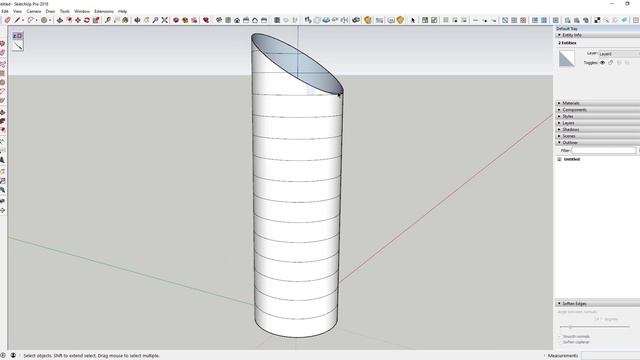The height and width of the screenshot is (360, 640).
Task: Click the Extension Warehouse ruby icon
Action: pos(206,20)
